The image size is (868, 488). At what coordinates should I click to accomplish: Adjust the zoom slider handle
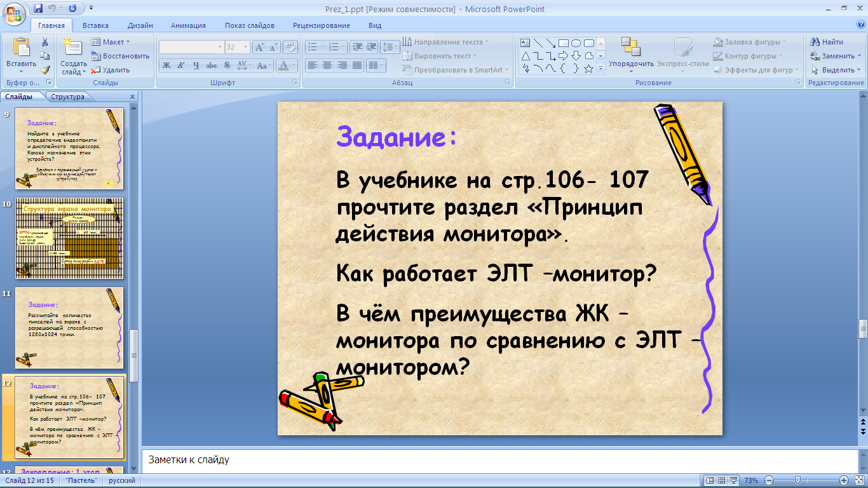[797, 480]
